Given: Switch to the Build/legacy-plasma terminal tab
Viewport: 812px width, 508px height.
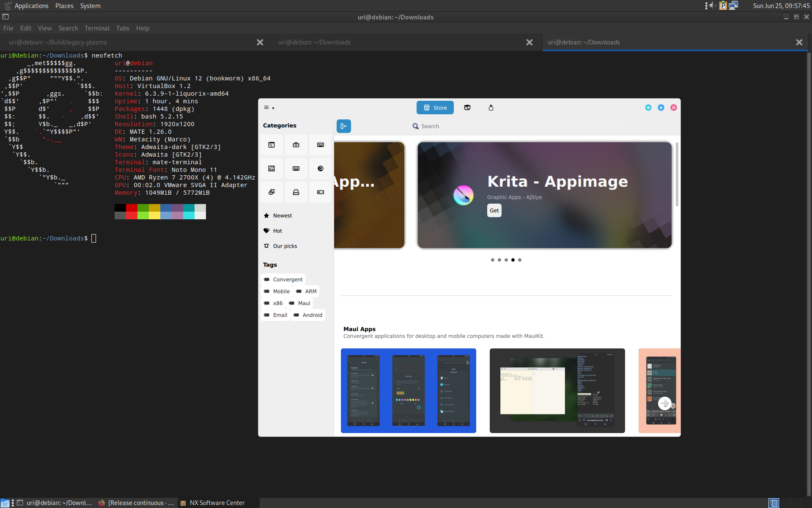Looking at the screenshot, I should (x=58, y=42).
